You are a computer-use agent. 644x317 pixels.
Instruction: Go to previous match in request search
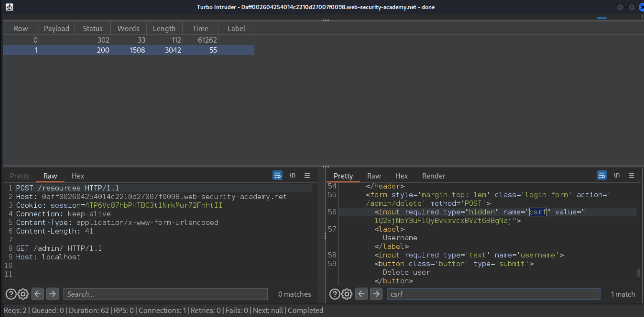coord(38,294)
